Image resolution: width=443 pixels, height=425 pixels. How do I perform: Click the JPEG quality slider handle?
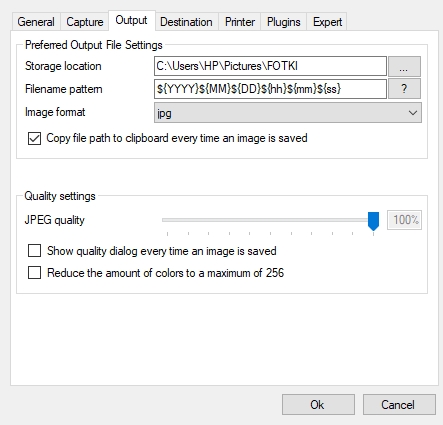[373, 221]
